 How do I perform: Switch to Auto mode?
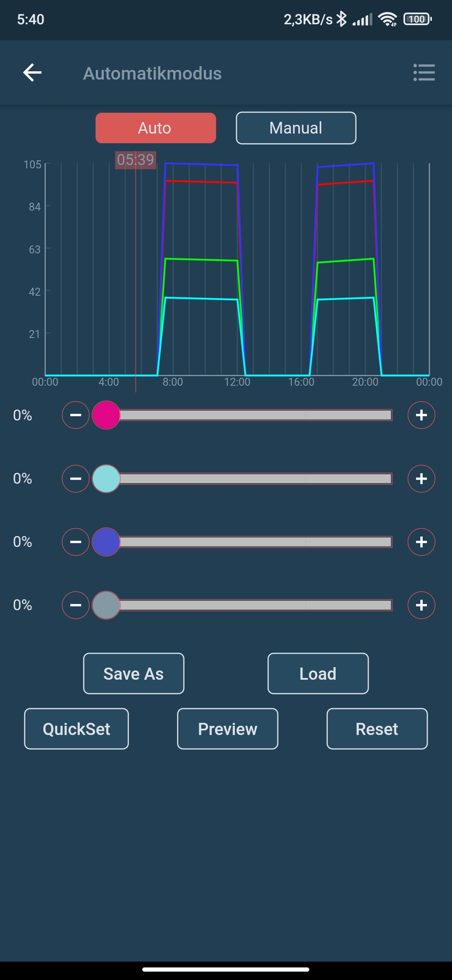point(156,128)
